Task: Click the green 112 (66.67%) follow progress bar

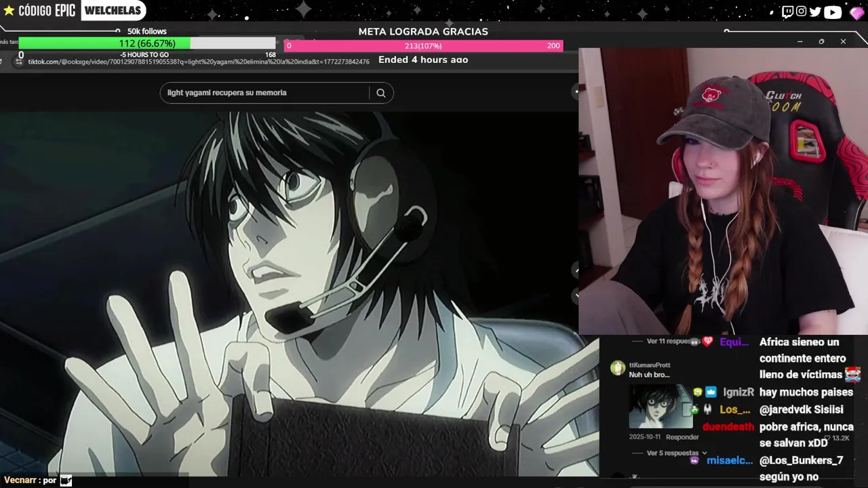Action: point(147,43)
